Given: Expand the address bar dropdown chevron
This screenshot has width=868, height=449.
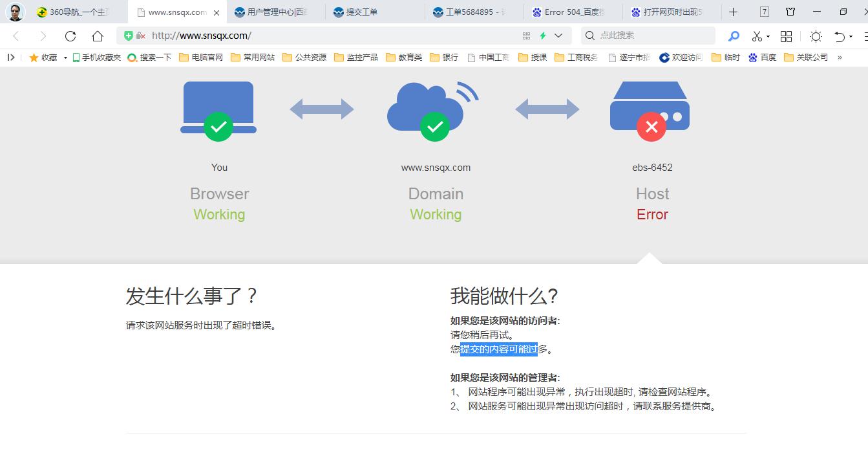Looking at the screenshot, I should (x=558, y=36).
